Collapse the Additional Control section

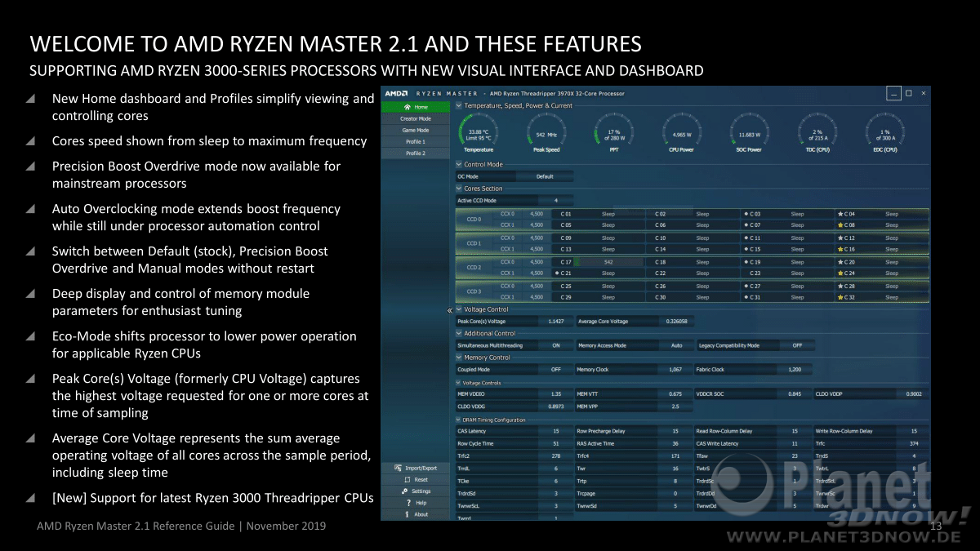(459, 334)
